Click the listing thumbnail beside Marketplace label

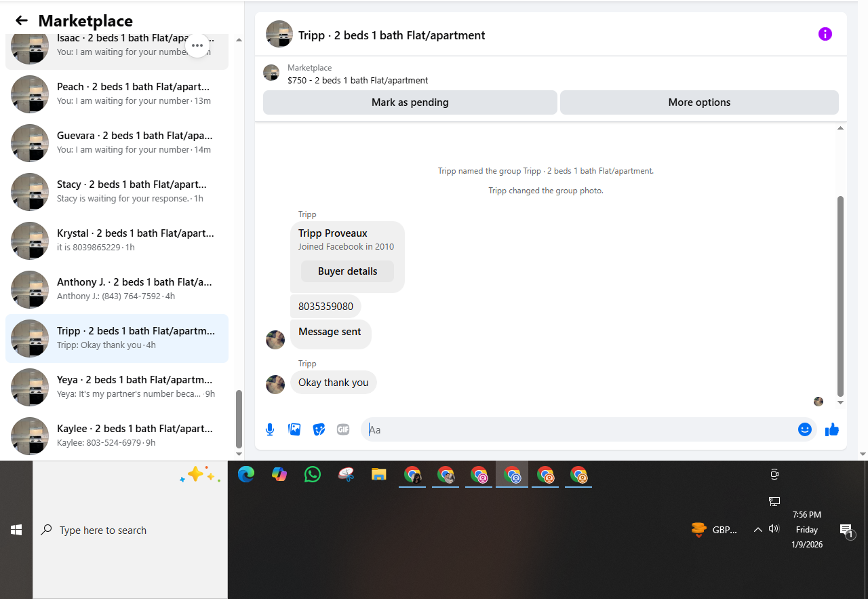[271, 73]
